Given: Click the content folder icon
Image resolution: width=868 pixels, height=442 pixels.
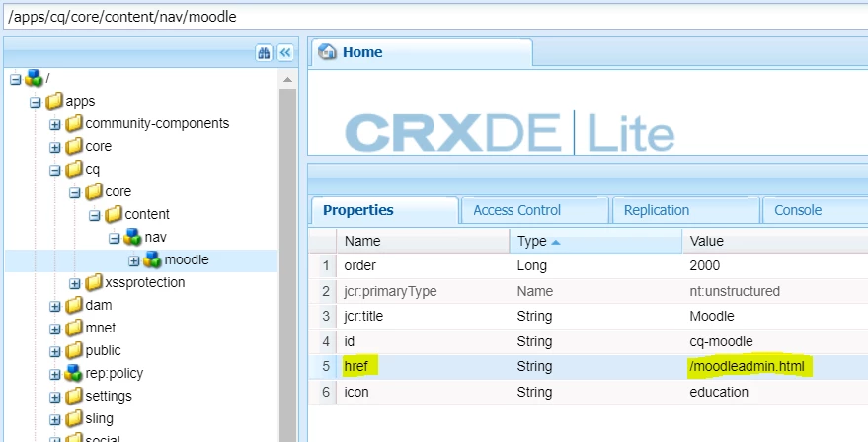Looking at the screenshot, I should (x=114, y=215).
